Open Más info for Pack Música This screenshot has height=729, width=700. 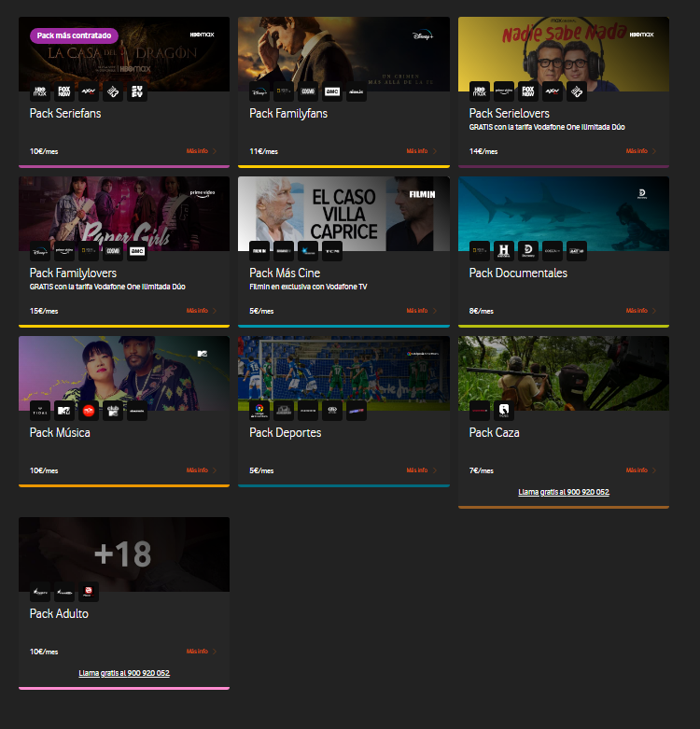pyautogui.click(x=202, y=470)
